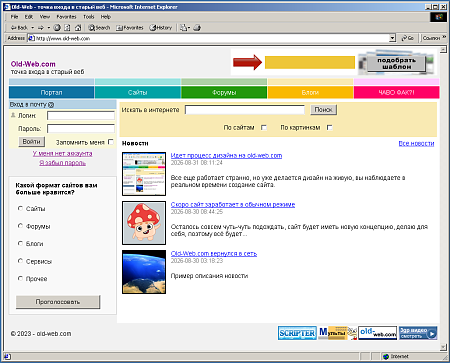
Task: Click the Forward arrow in the toolbar
Action: click(x=41, y=28)
